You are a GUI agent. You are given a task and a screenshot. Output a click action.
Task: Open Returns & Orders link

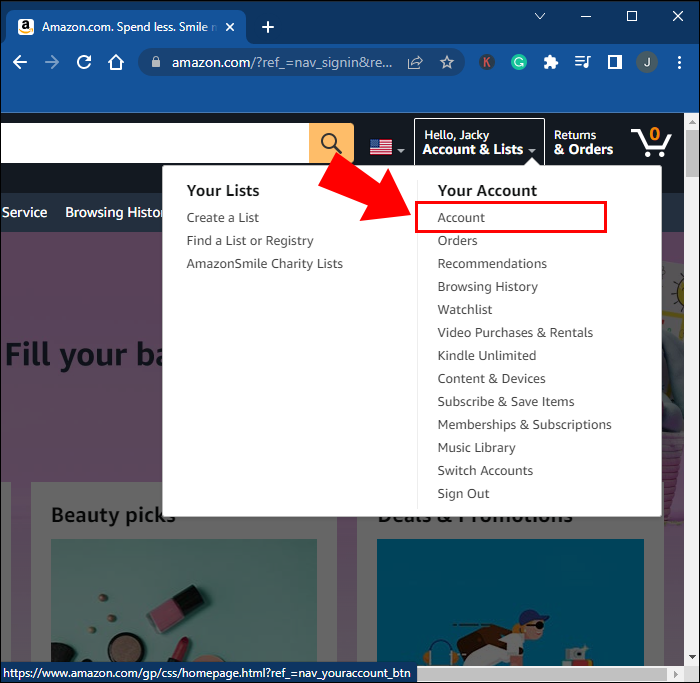[583, 142]
